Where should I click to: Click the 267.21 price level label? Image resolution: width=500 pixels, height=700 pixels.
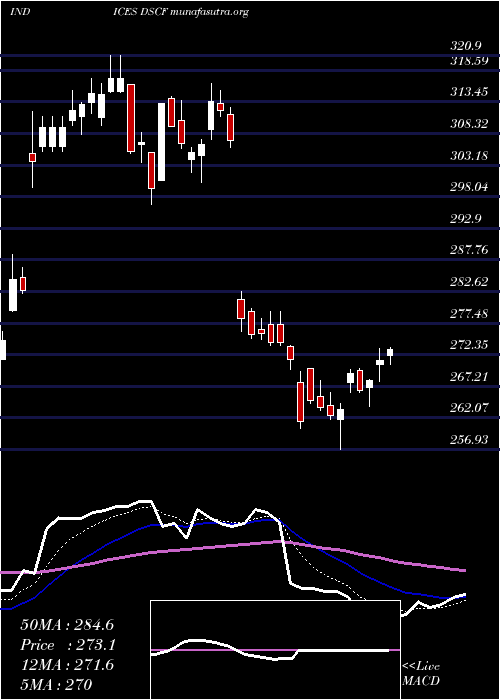click(x=469, y=377)
